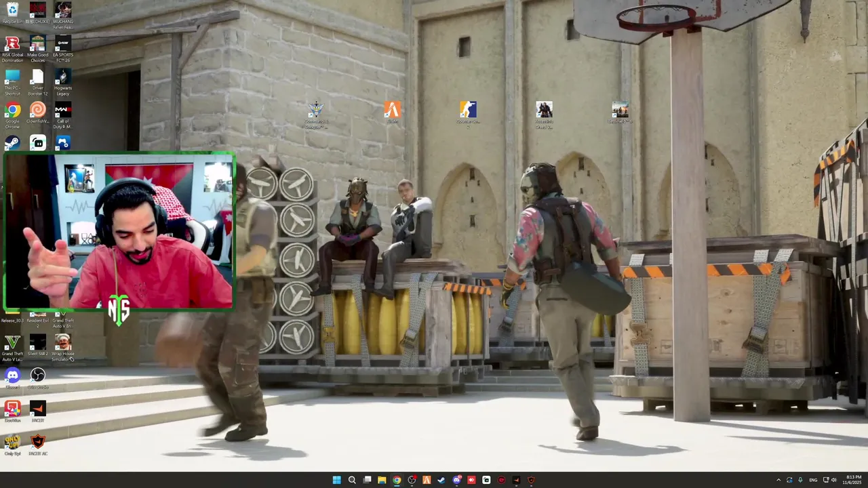Open Discord from the taskbar
The width and height of the screenshot is (868, 488).
[456, 480]
